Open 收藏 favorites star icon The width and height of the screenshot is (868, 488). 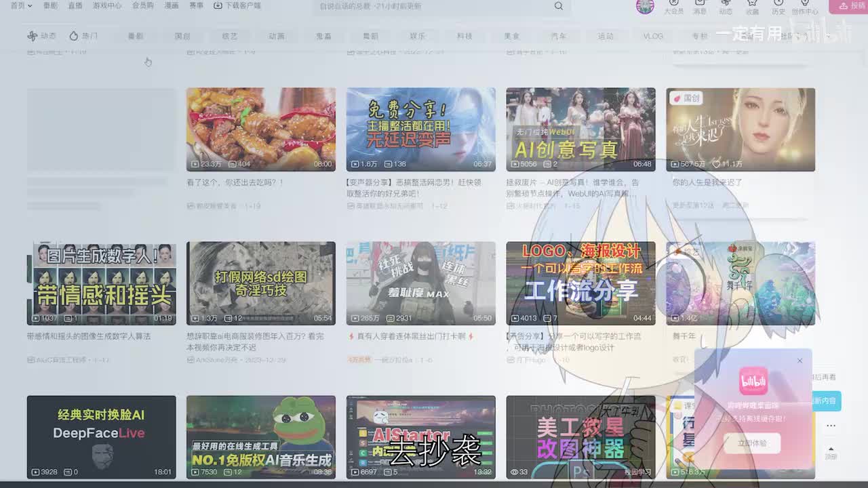(752, 6)
